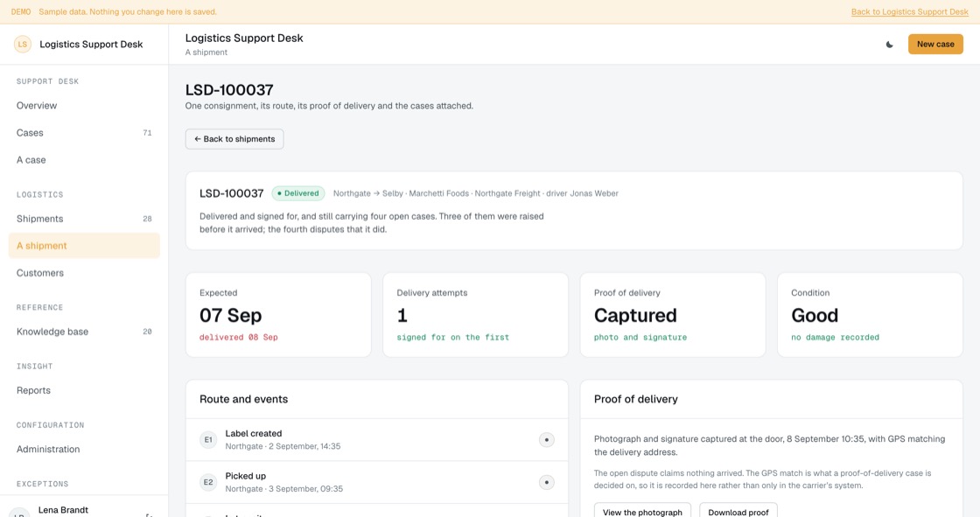Click the Label created event title
The image size is (980, 517).
click(x=253, y=434)
